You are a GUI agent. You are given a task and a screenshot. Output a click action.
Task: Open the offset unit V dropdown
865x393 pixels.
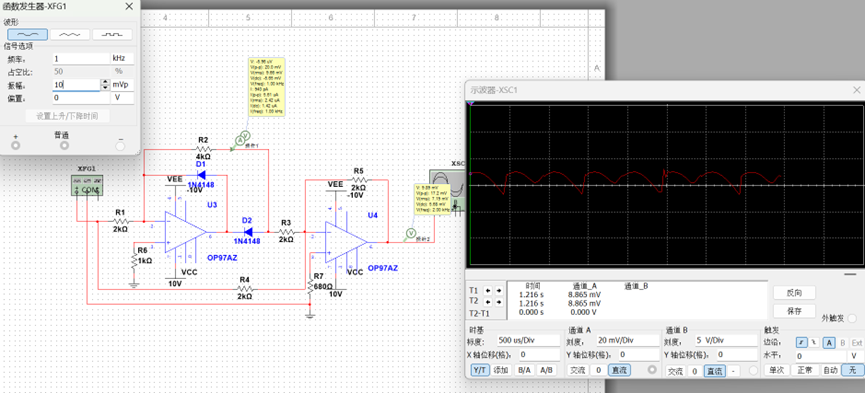(x=122, y=98)
